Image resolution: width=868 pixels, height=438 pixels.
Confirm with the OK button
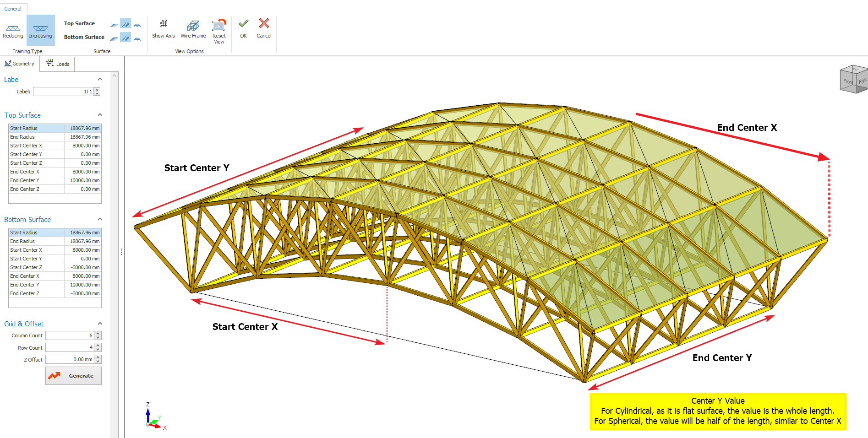point(243,29)
